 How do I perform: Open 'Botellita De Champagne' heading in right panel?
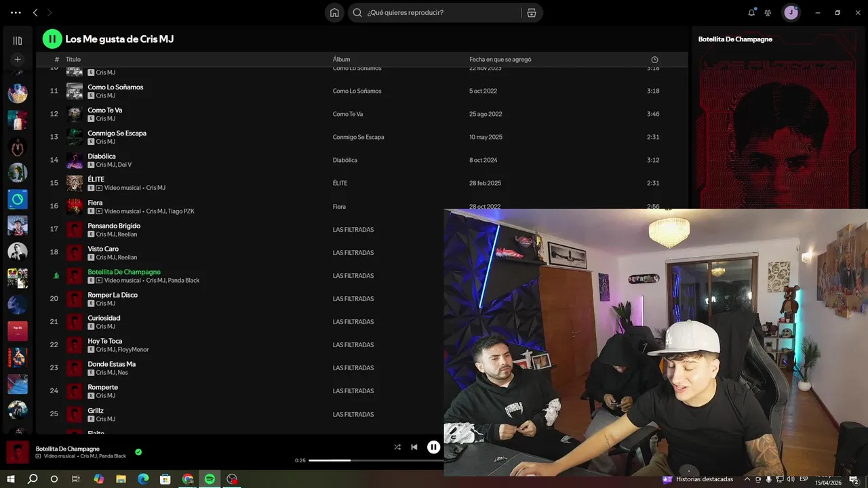click(x=735, y=39)
